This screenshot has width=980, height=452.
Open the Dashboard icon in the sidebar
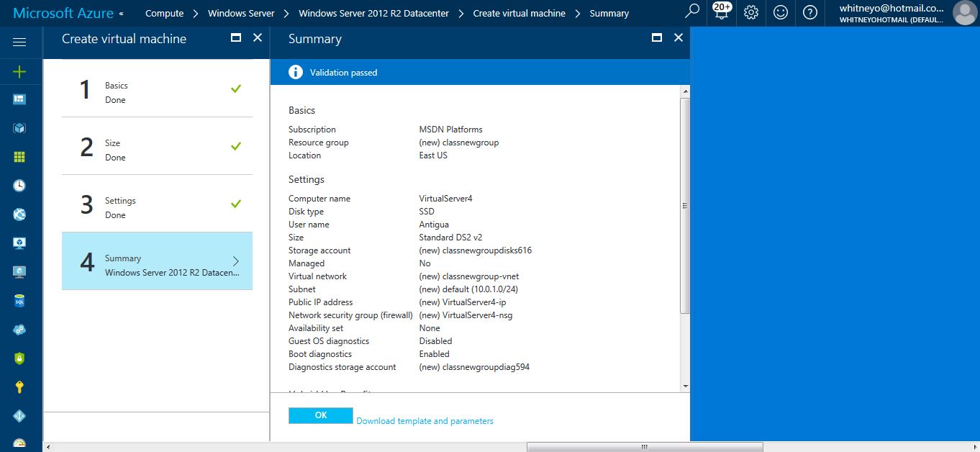(19, 99)
